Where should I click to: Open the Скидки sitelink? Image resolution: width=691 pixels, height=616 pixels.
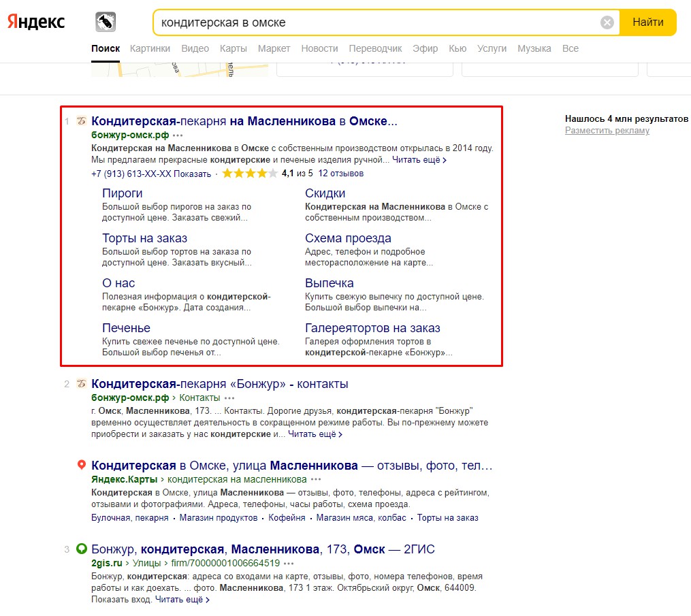325,193
